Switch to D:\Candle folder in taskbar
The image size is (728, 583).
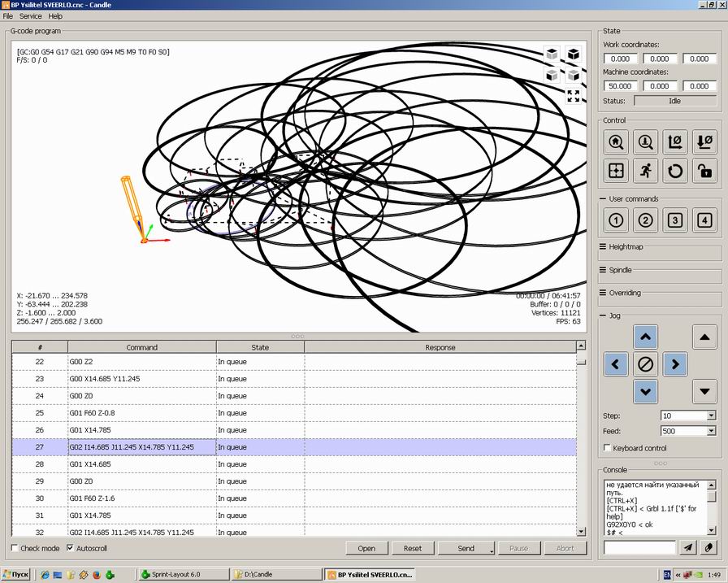click(277, 575)
